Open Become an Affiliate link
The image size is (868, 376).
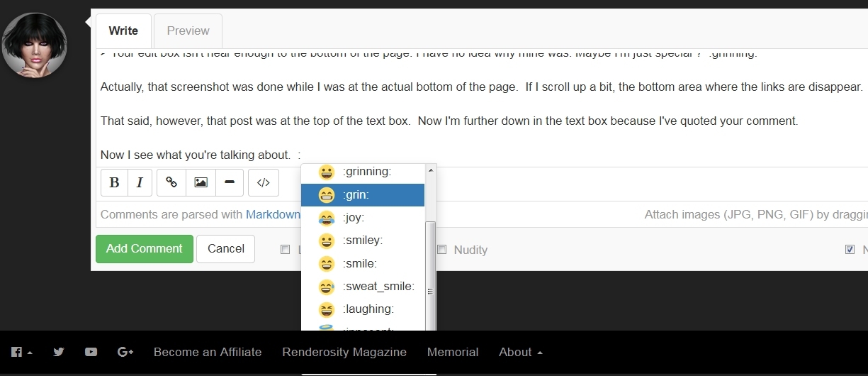pos(208,352)
